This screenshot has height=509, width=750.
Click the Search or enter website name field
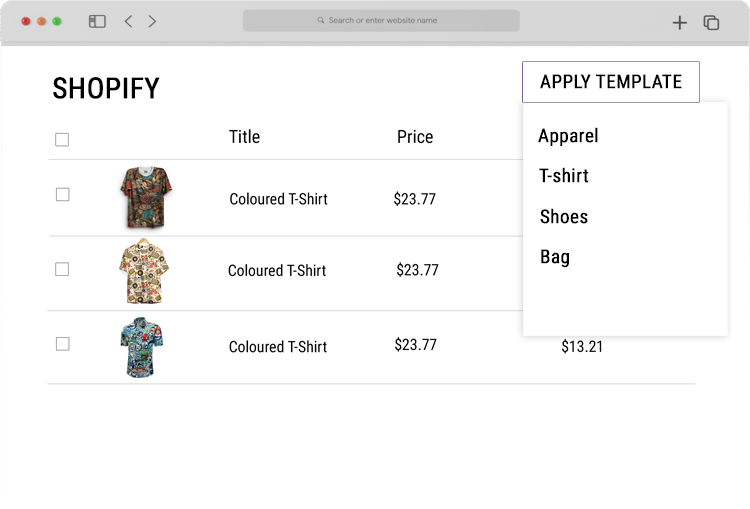pos(381,21)
